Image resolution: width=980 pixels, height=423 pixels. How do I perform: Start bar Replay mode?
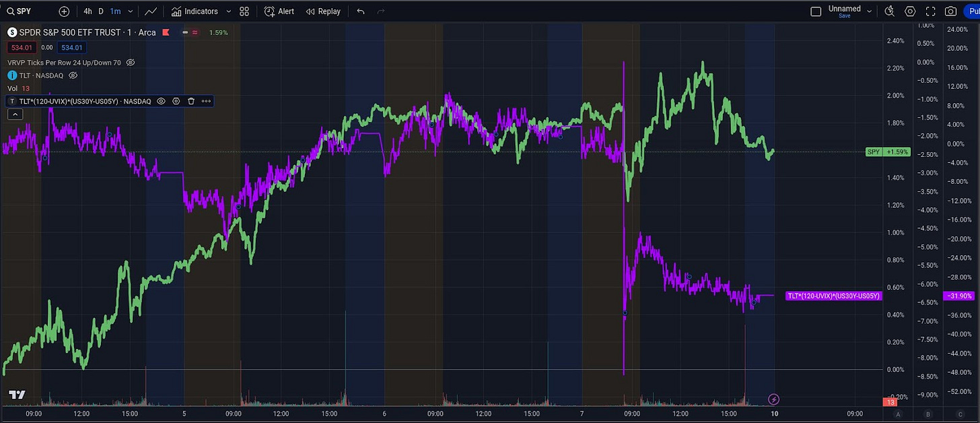(x=323, y=11)
